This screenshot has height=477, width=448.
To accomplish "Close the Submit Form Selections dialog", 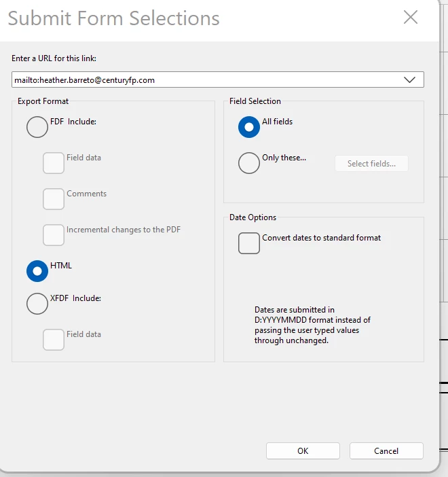I will click(x=411, y=18).
